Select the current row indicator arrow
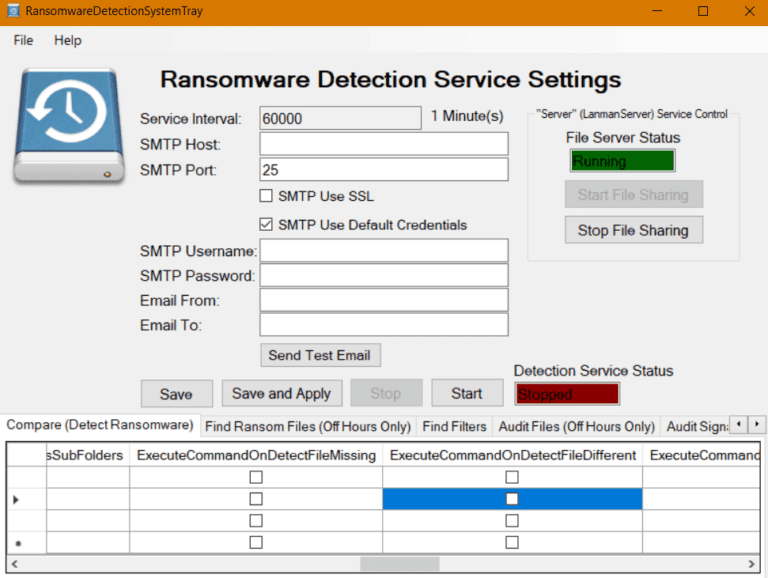 click(16, 500)
